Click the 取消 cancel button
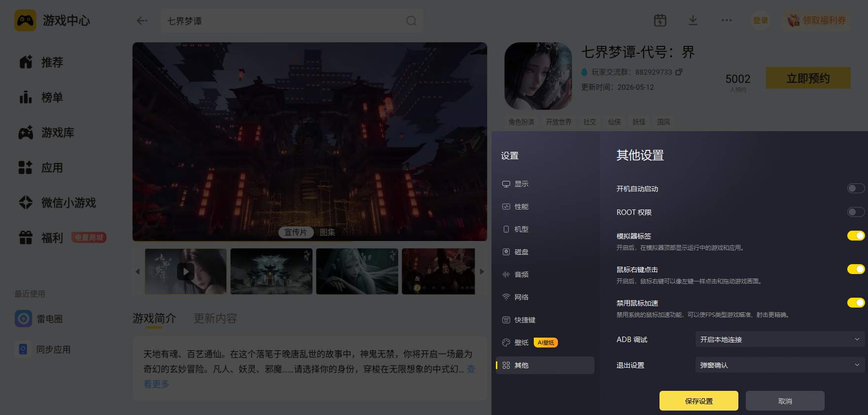868x415 pixels. pyautogui.click(x=785, y=401)
